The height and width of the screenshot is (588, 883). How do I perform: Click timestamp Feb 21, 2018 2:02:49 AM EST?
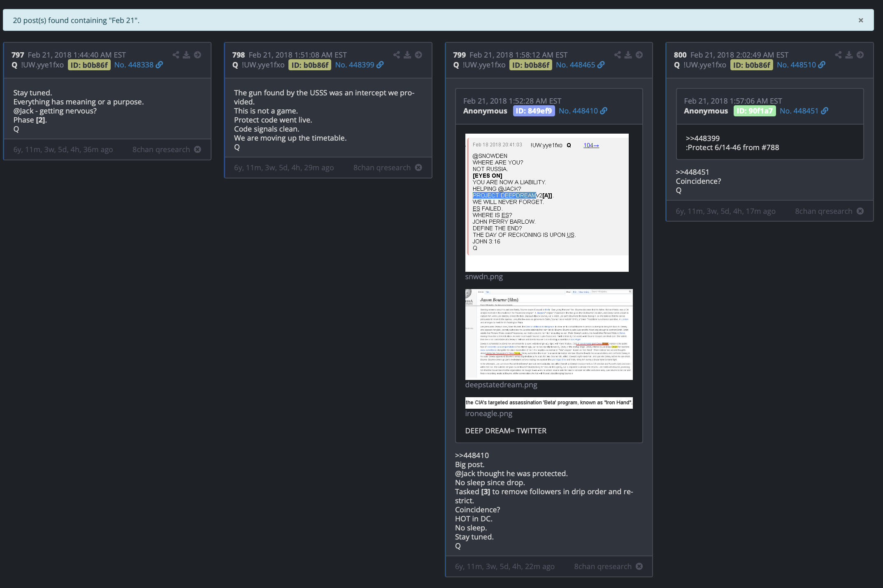click(739, 55)
